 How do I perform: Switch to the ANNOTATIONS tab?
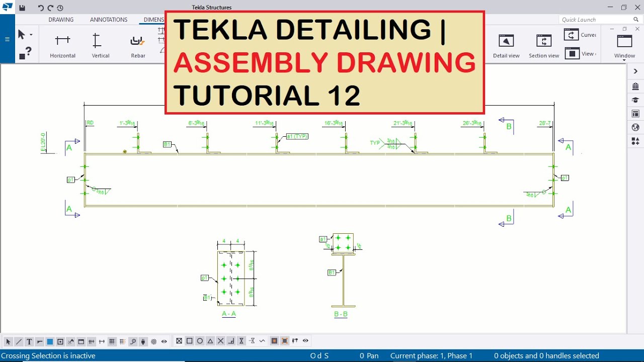point(109,20)
